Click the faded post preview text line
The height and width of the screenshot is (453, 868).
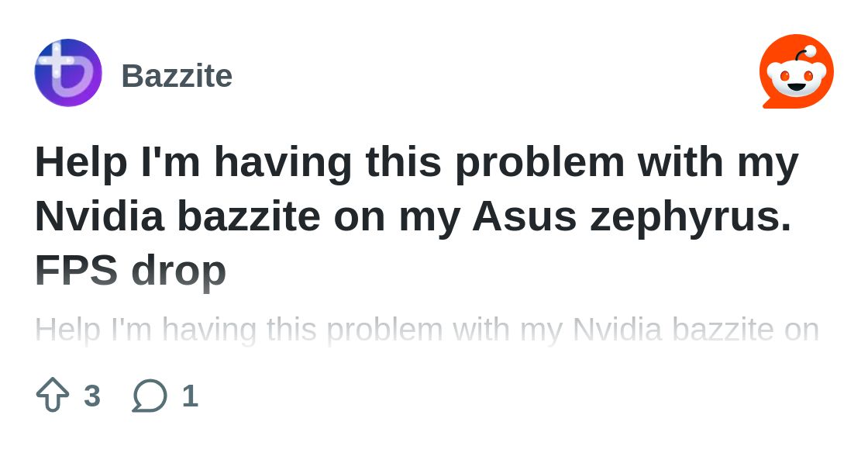(426, 330)
